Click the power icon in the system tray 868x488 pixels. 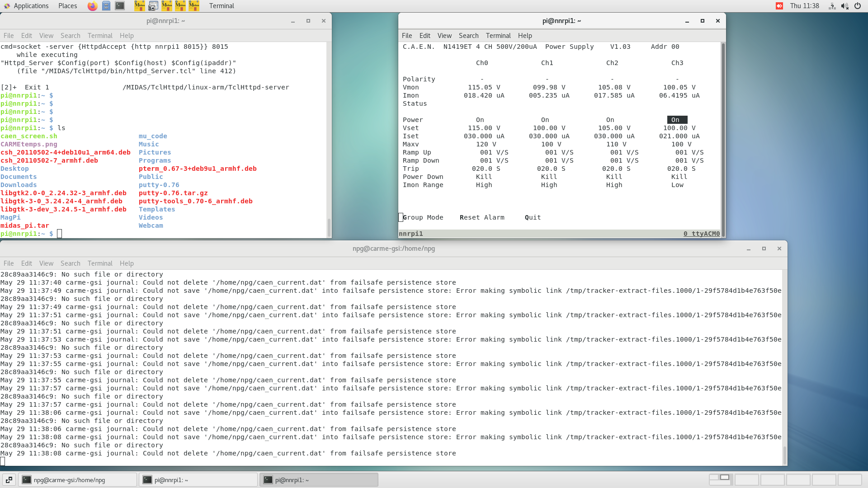(x=857, y=6)
